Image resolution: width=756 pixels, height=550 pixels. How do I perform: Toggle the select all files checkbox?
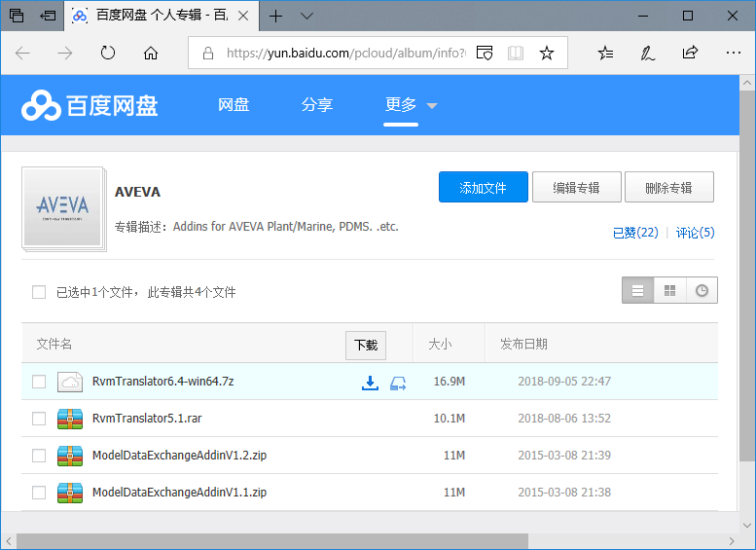(39, 292)
